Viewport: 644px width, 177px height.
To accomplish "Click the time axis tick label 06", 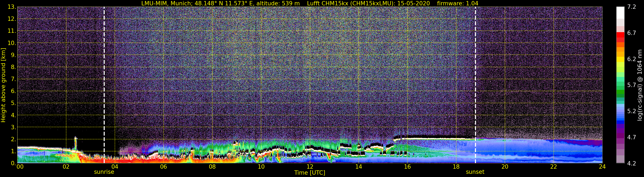I will 163,167.
